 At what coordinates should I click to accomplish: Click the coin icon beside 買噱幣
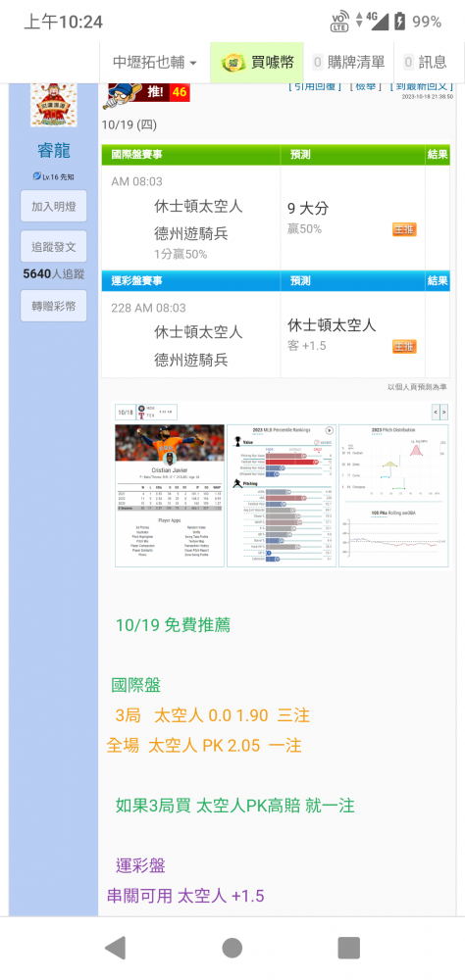click(x=233, y=63)
